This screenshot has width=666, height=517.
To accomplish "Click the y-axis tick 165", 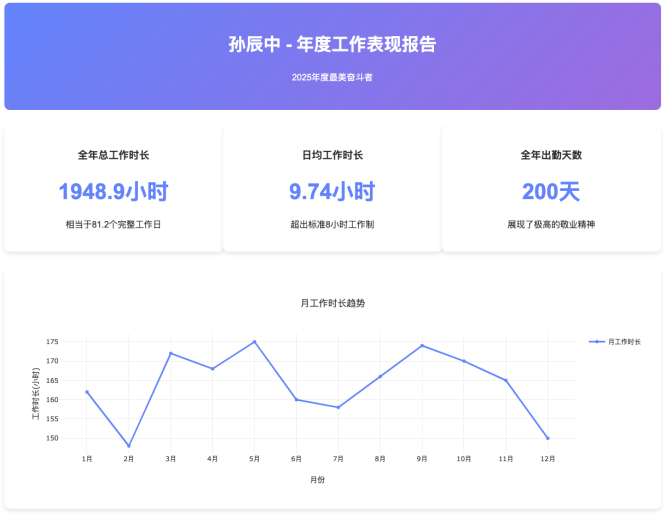I will tap(52, 380).
